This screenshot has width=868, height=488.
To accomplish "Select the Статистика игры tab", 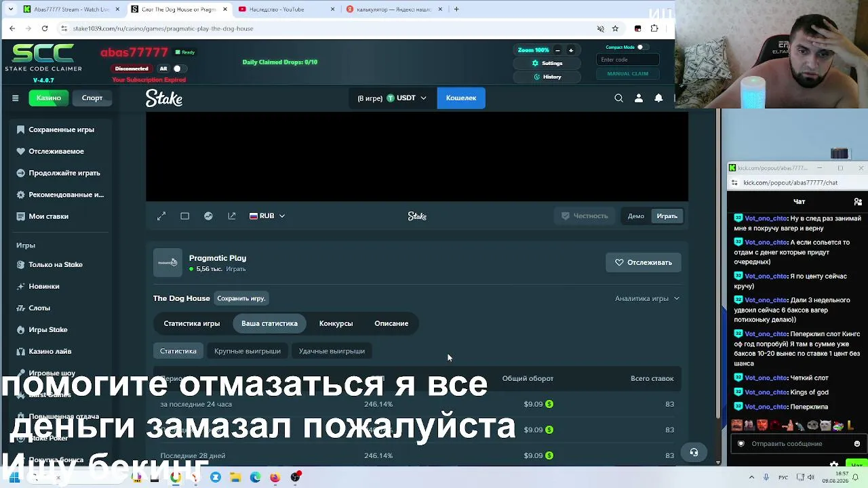I will click(x=192, y=323).
